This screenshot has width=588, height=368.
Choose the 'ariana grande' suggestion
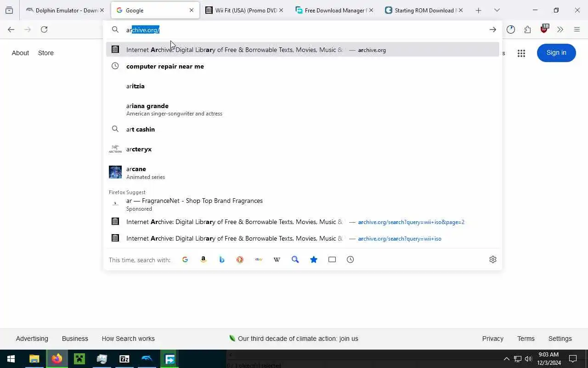pos(303,109)
